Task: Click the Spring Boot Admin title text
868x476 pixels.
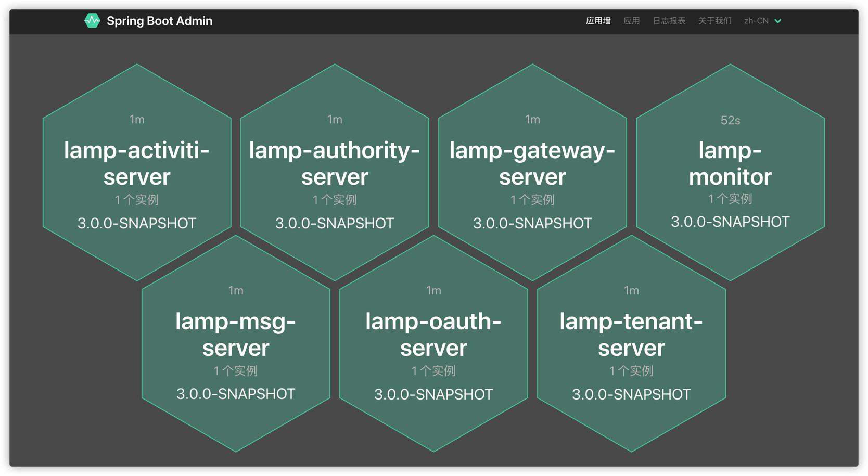Action: point(159,21)
